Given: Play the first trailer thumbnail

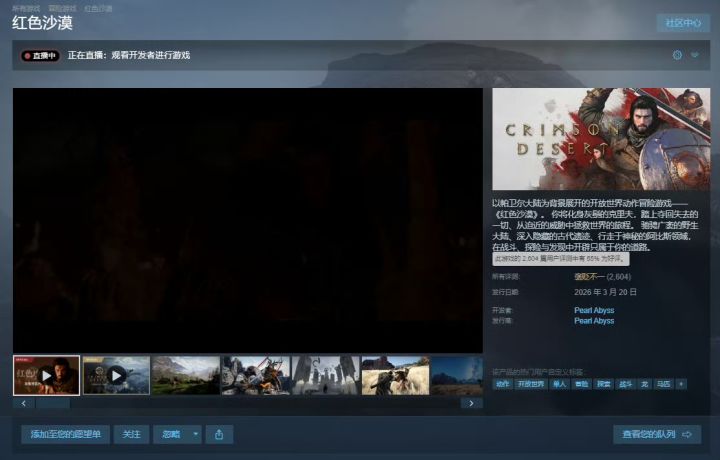Looking at the screenshot, I should (x=46, y=376).
